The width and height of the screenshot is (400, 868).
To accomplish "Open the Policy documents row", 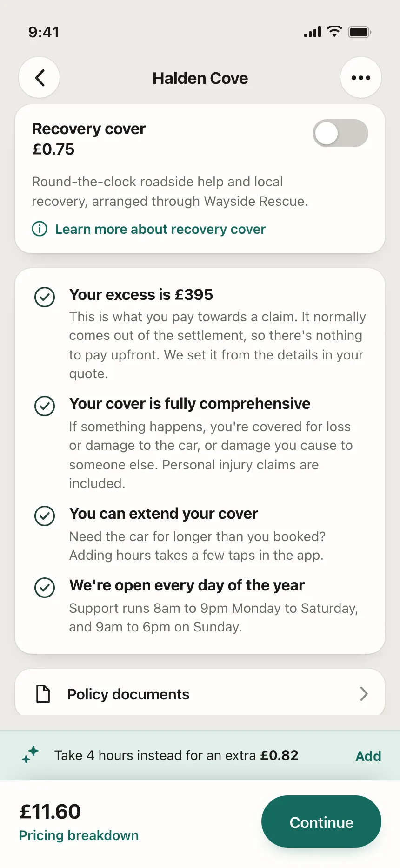I will click(200, 693).
